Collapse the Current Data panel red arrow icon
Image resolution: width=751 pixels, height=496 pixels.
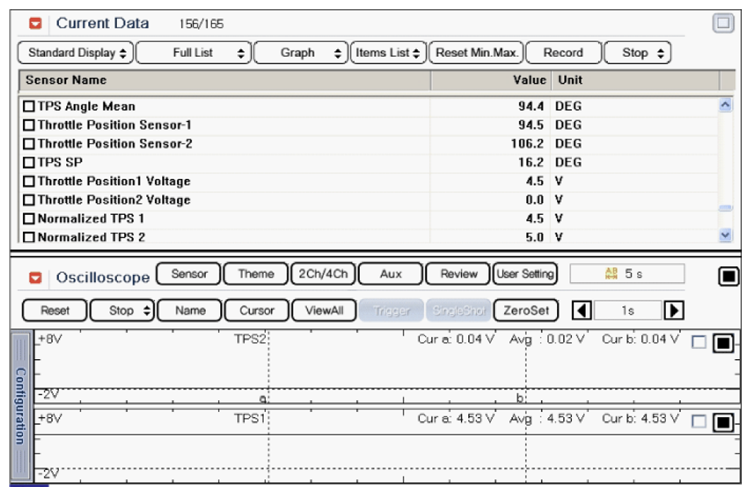[x=36, y=23]
